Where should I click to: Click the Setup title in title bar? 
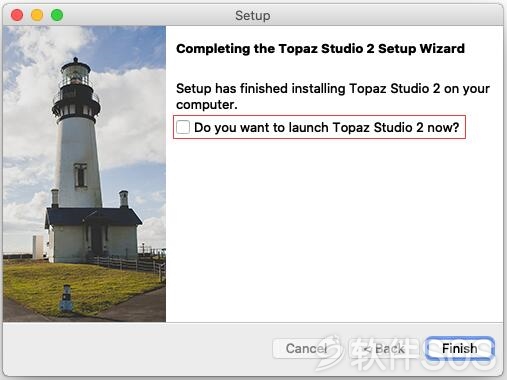coord(253,15)
